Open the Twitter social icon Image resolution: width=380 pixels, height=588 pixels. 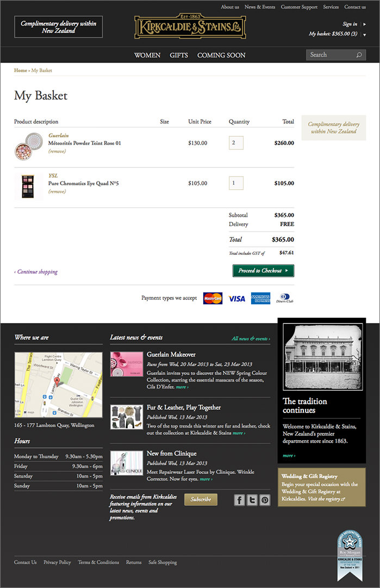tap(252, 500)
